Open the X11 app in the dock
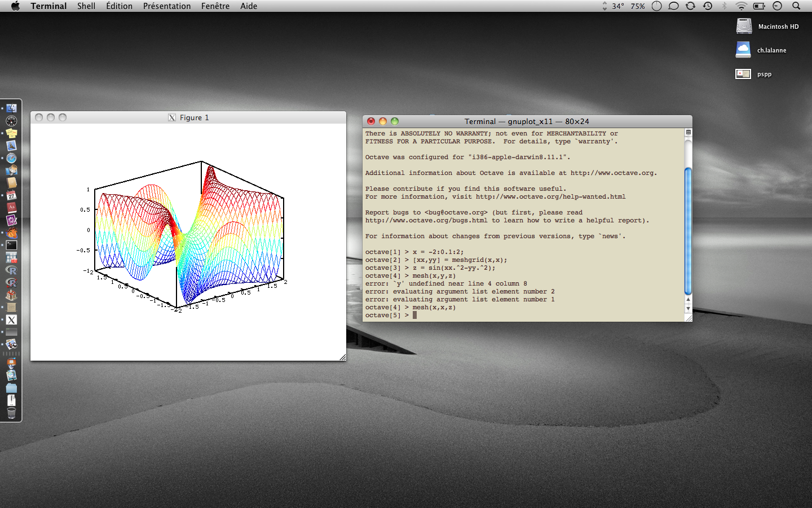Screen dimensions: 812x508 pos(11,319)
